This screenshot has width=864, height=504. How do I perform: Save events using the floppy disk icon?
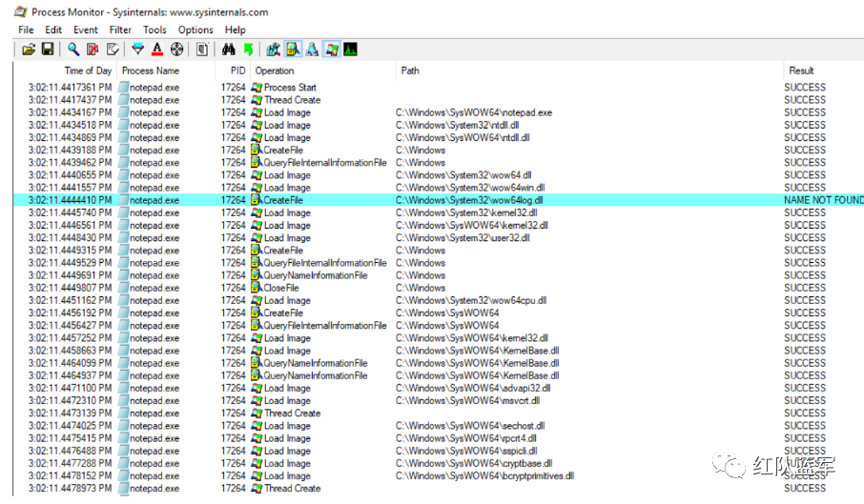coord(48,50)
